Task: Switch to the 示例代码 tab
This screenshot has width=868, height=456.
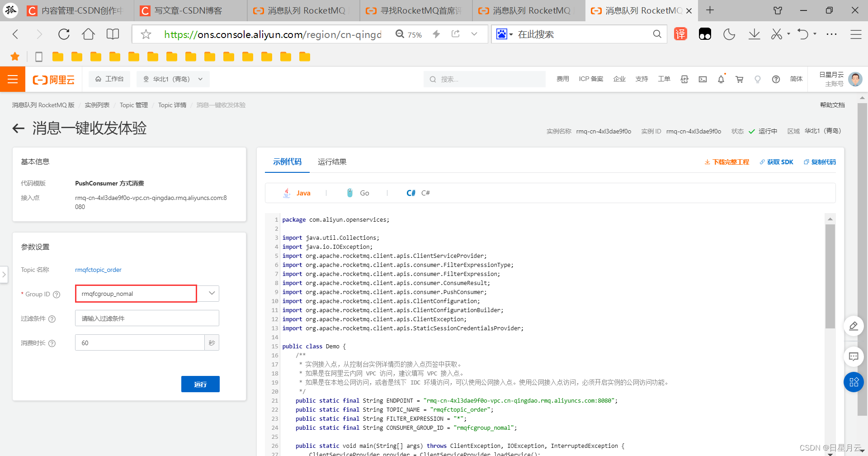Action: [287, 161]
